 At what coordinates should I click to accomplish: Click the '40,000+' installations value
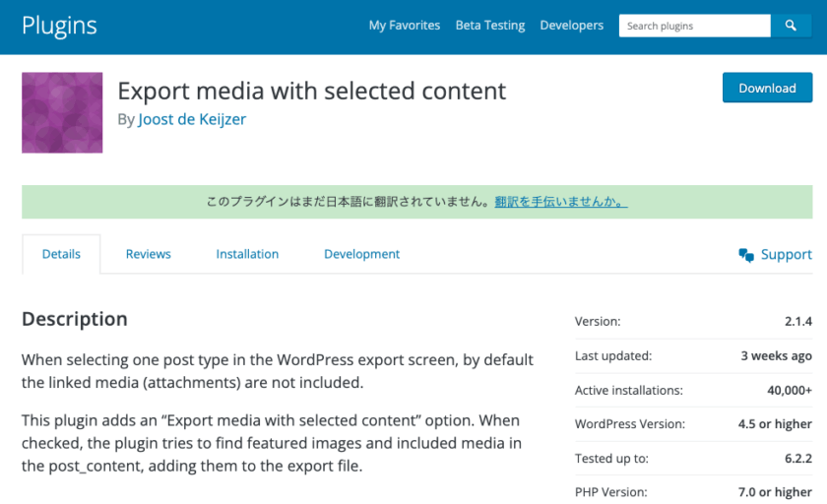(790, 390)
